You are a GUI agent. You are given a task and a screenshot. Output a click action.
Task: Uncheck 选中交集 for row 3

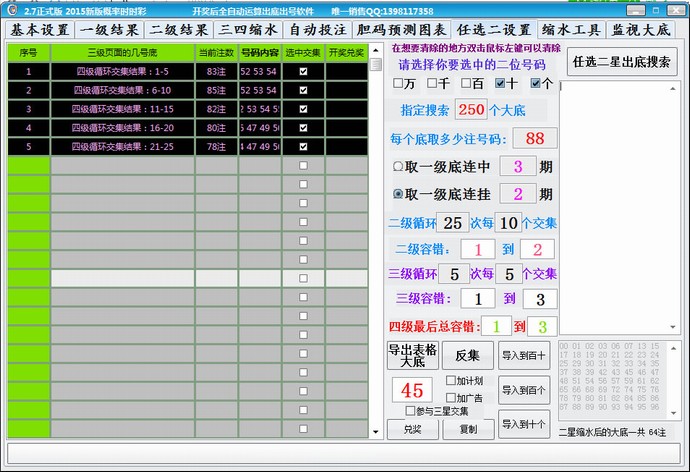coord(303,109)
